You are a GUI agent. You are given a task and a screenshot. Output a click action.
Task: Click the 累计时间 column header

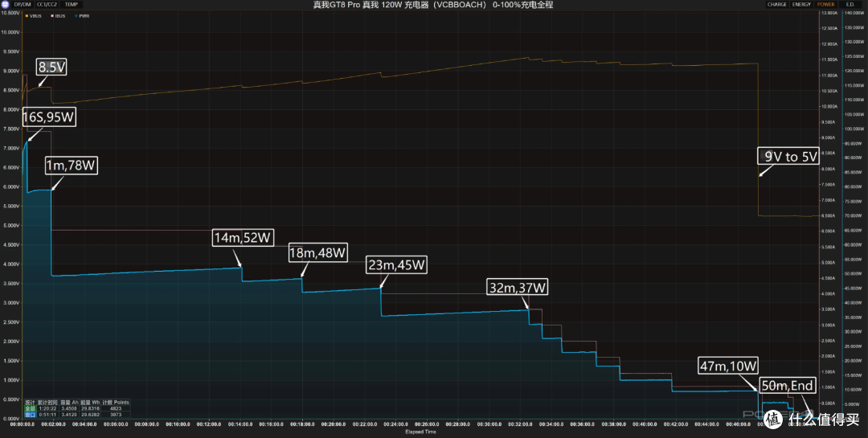47,403
